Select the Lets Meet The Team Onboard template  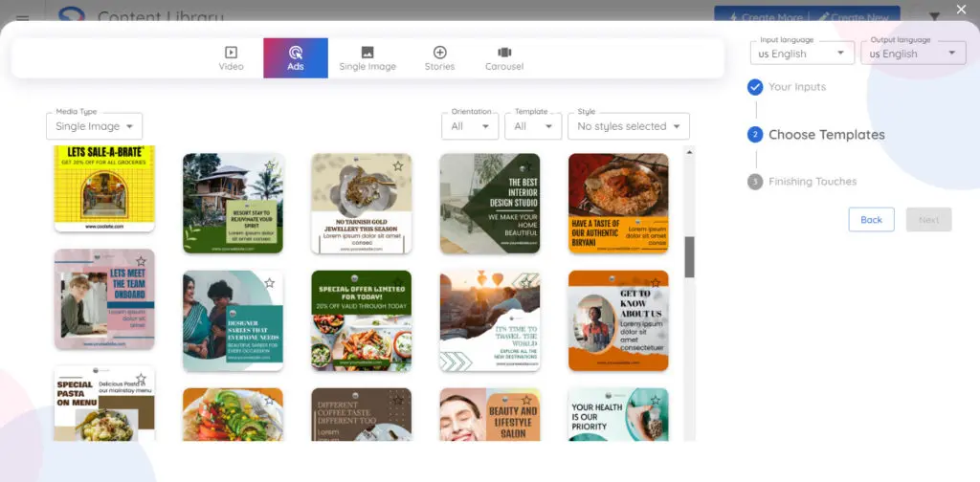pos(104,299)
